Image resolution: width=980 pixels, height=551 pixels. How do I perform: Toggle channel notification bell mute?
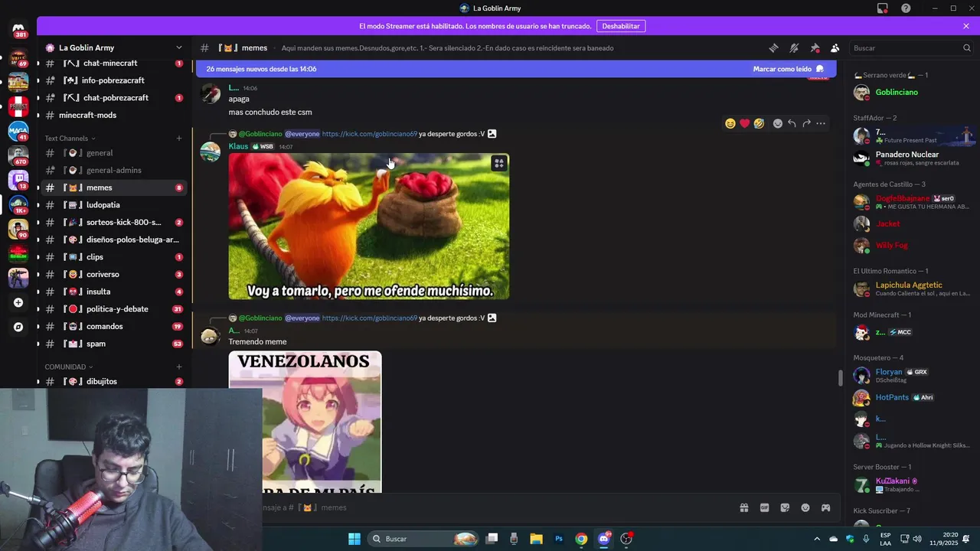[x=794, y=47]
